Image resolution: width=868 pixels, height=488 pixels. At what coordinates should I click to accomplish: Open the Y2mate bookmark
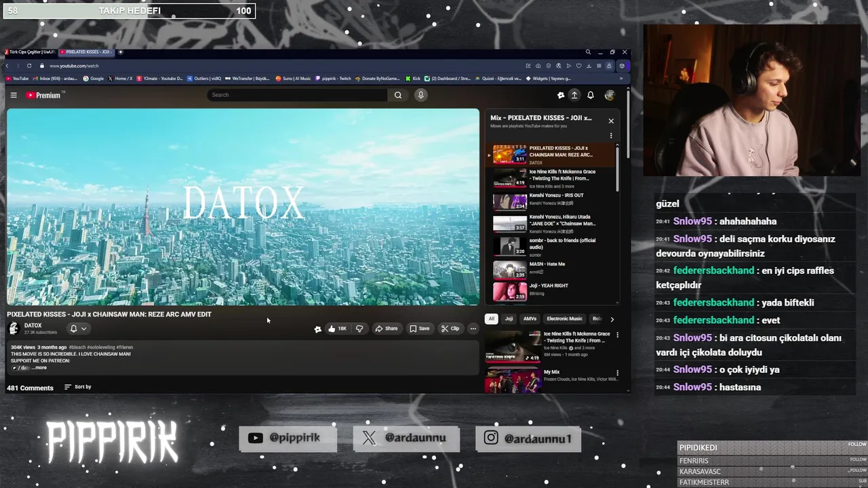point(160,79)
